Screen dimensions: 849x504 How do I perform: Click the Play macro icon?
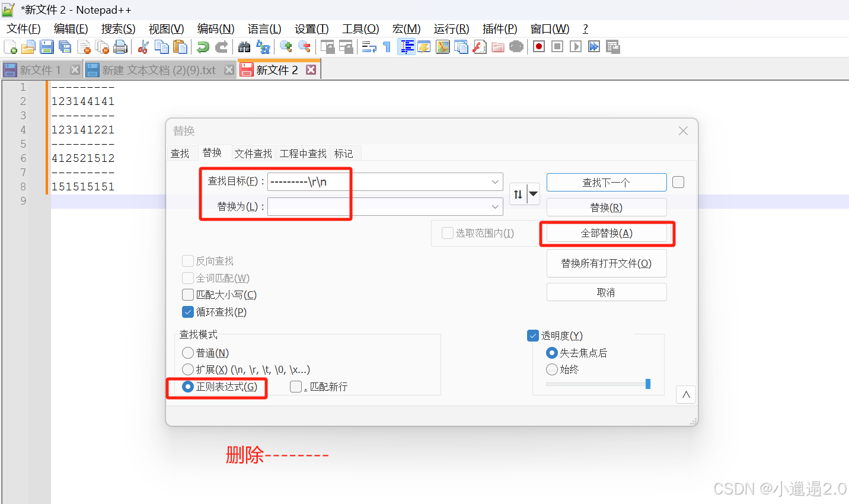[x=576, y=47]
